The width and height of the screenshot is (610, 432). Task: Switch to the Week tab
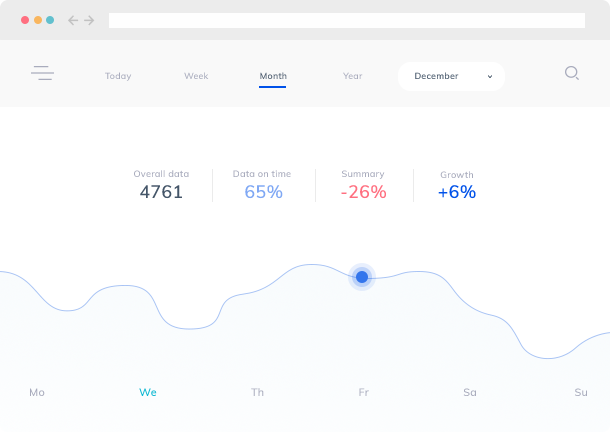(196, 76)
